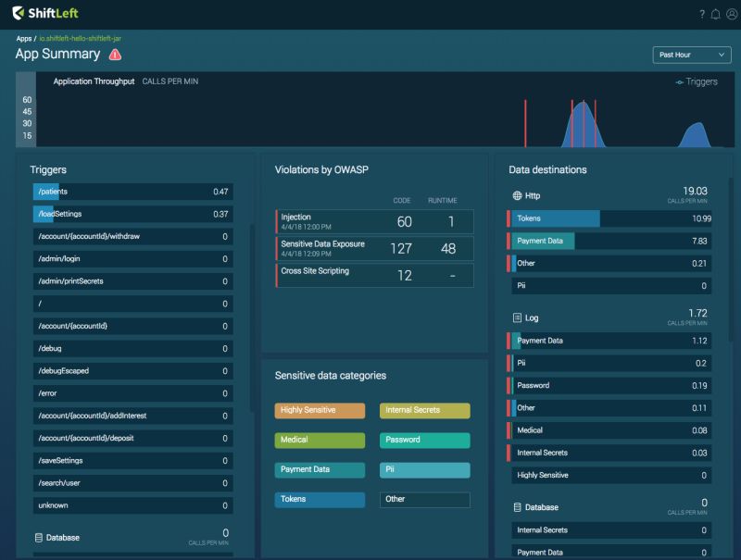Select the Other category tag
This screenshot has height=560, width=741.
(425, 500)
